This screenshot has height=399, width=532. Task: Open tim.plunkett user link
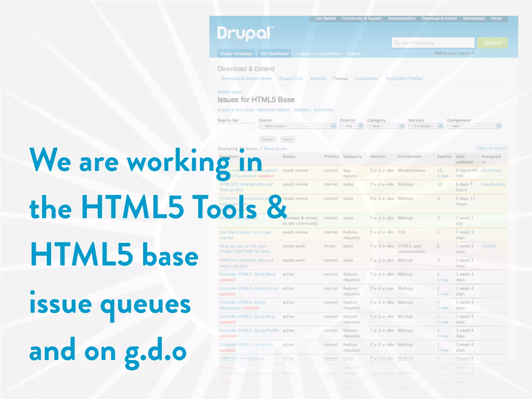click(x=493, y=184)
